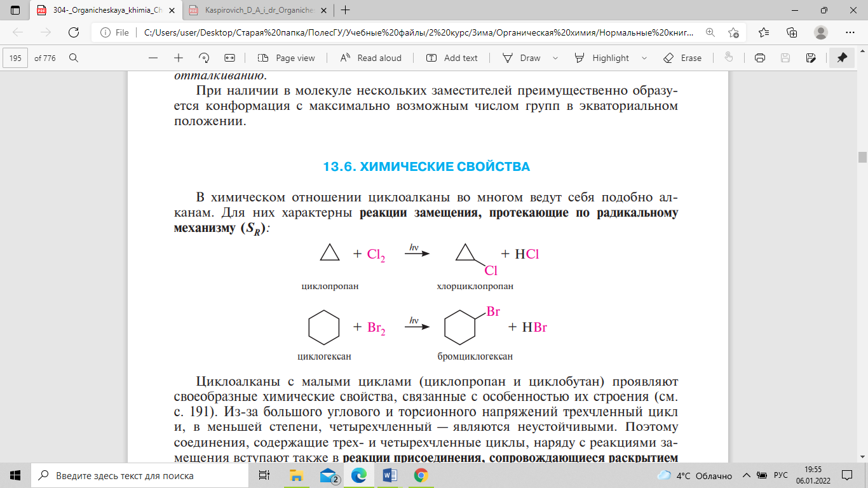Open the tab actions menu icon
The height and width of the screenshot is (488, 868).
[x=15, y=10]
